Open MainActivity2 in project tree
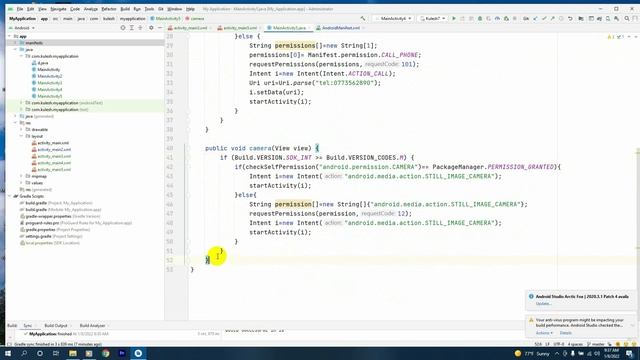640x360 pixels. click(49, 76)
